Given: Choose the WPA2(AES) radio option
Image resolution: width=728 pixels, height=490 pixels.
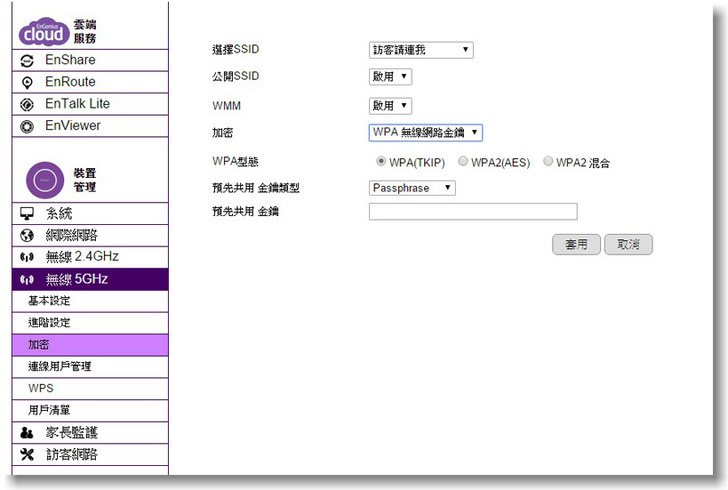Looking at the screenshot, I should pos(463,161).
